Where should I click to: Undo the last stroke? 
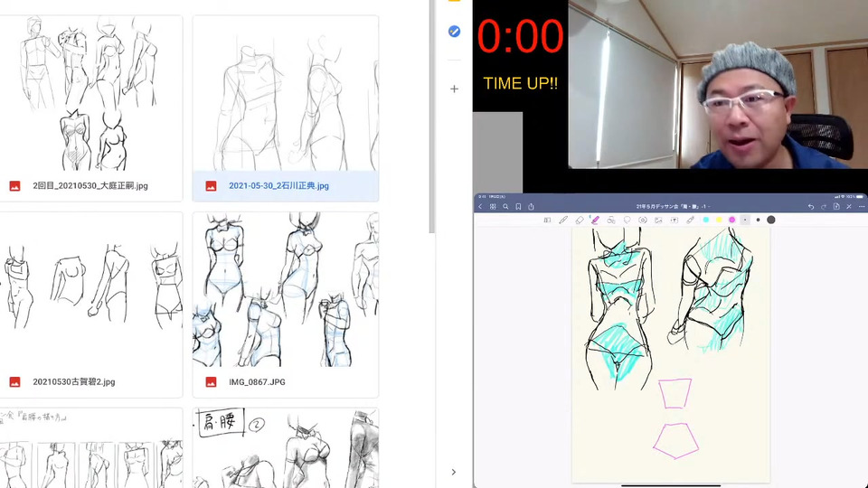pyautogui.click(x=811, y=206)
